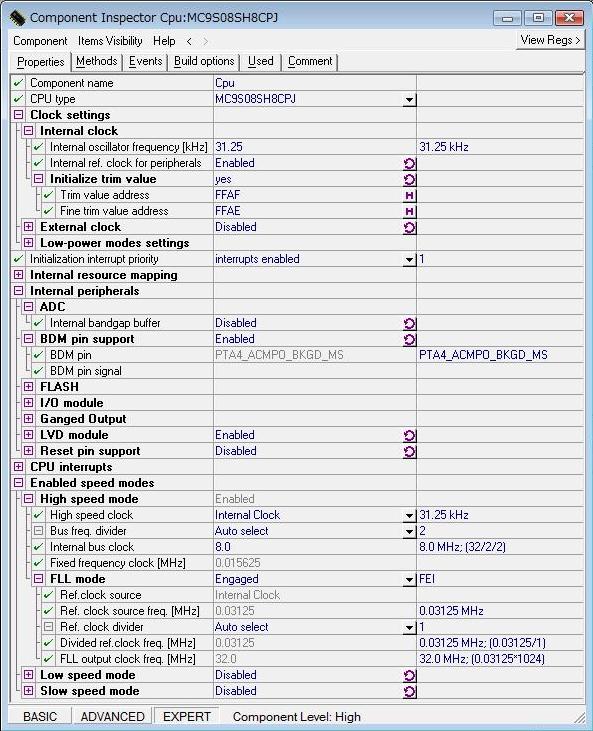Screen dimensions: 593x731
Task: Go forward with the right arrow icon
Action: (x=206, y=41)
